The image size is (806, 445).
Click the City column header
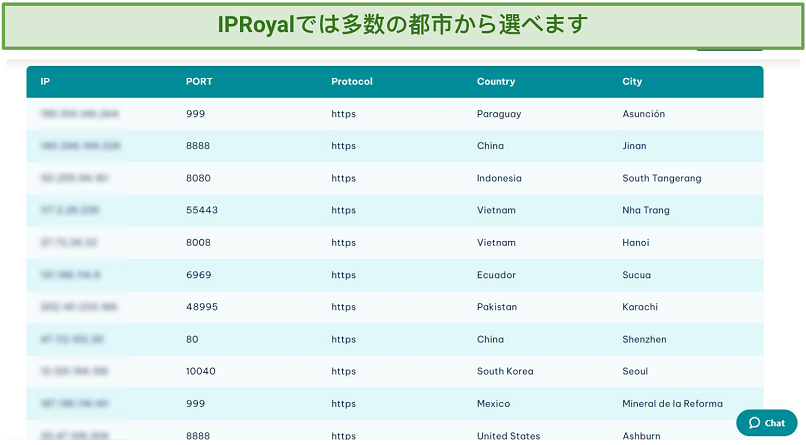pyautogui.click(x=632, y=81)
